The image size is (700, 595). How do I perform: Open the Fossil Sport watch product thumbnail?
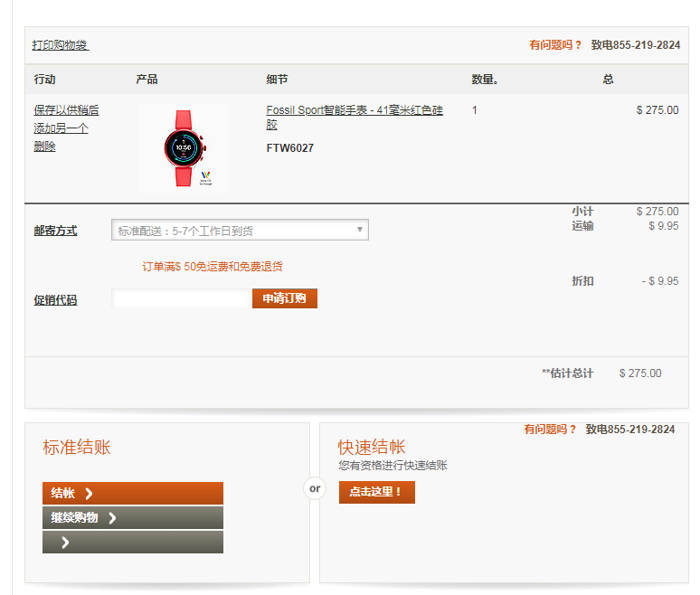[x=184, y=148]
